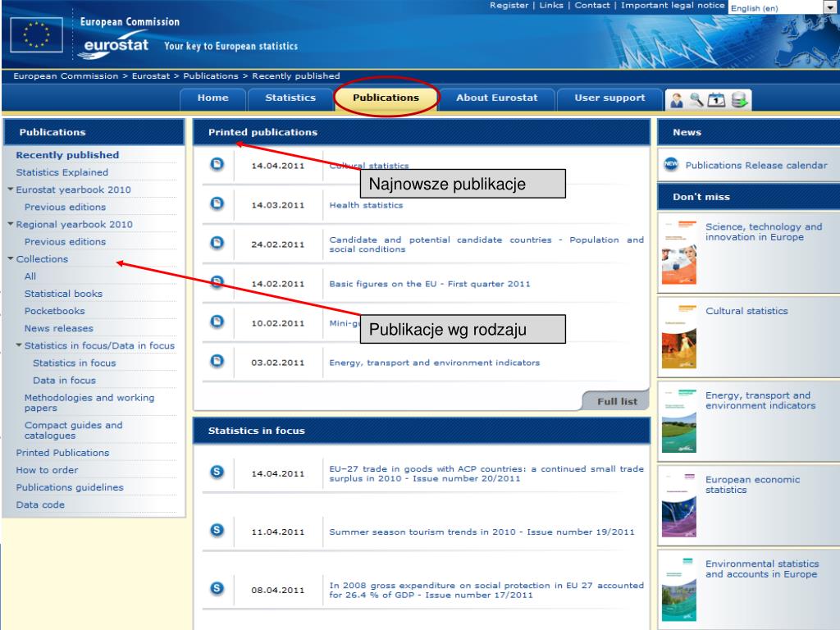Image resolution: width=840 pixels, height=630 pixels.
Task: Click the database icon in navbar
Action: coord(739,99)
